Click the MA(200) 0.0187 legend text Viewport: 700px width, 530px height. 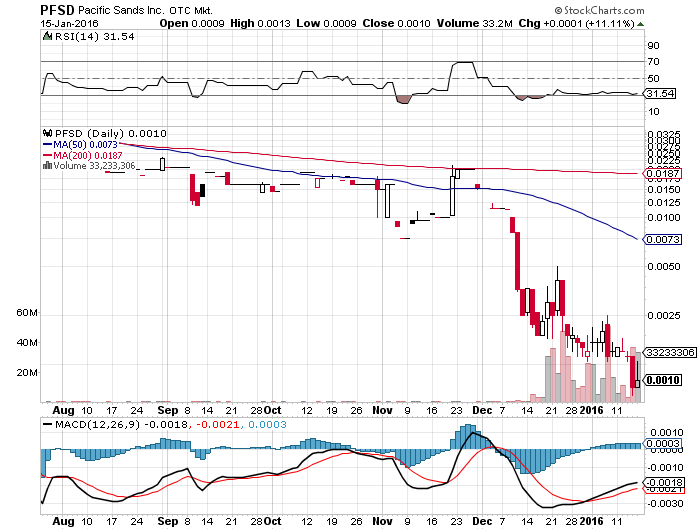88,156
